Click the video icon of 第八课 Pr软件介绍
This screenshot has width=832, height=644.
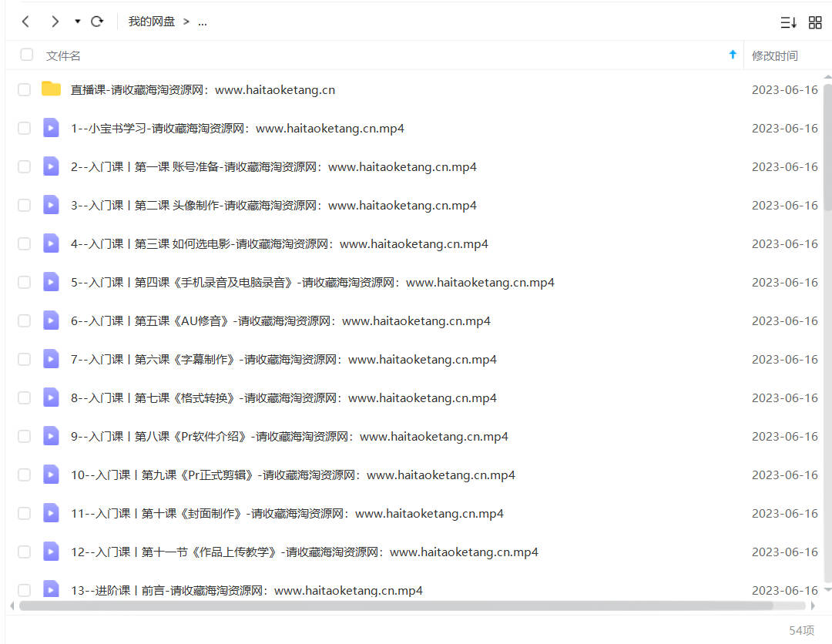(x=51, y=435)
